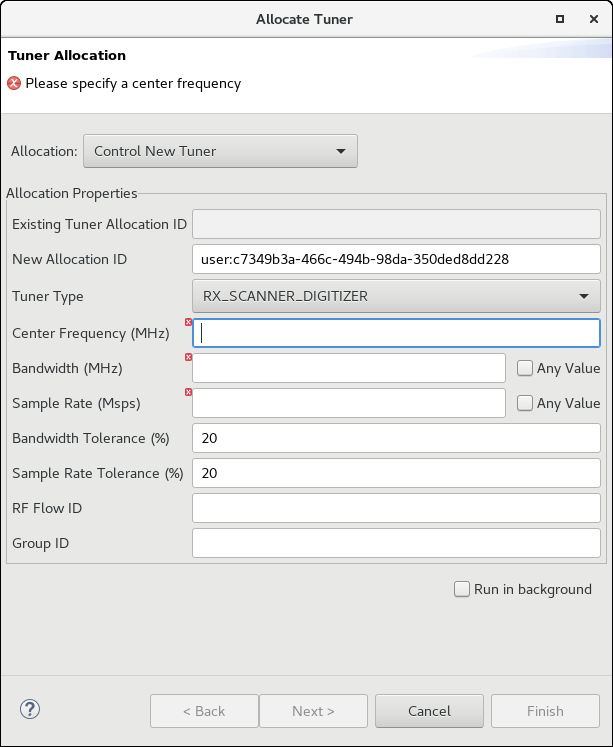The image size is (613, 747).
Task: Edit the New Allocation ID field
Action: tap(396, 259)
